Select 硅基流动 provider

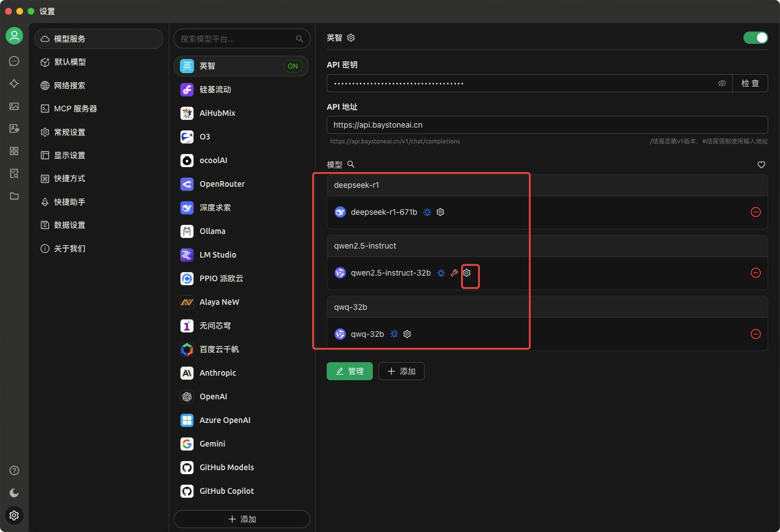pyautogui.click(x=241, y=89)
